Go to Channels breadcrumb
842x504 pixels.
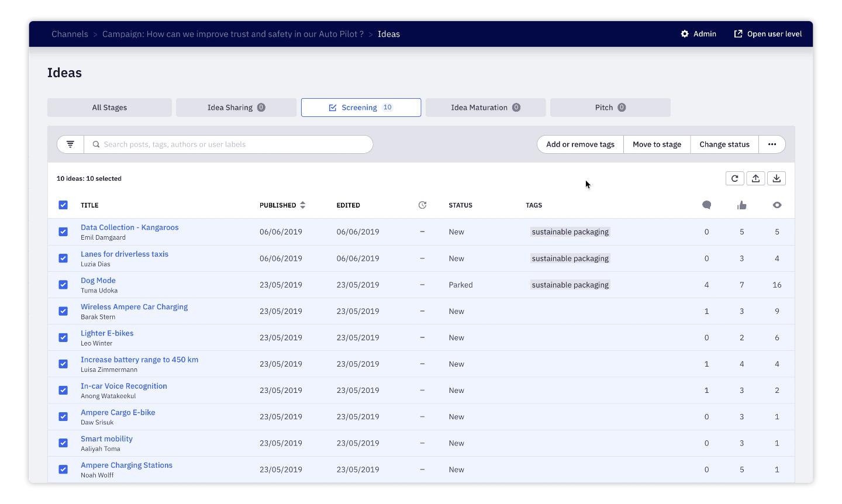[70, 34]
